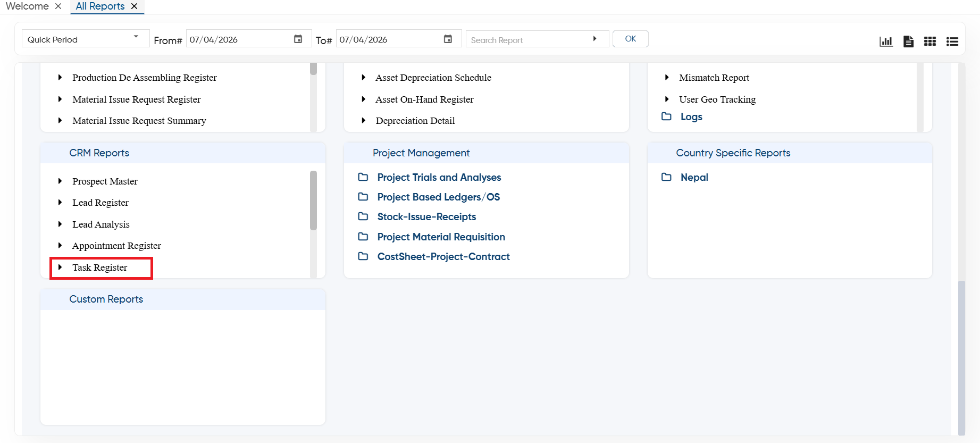Switch to document view icon
The image size is (980, 443).
(x=908, y=41)
